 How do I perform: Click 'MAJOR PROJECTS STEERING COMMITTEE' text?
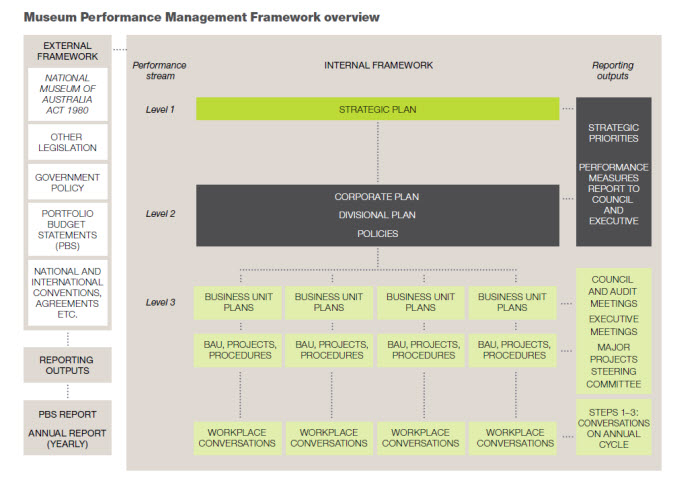pos(613,366)
